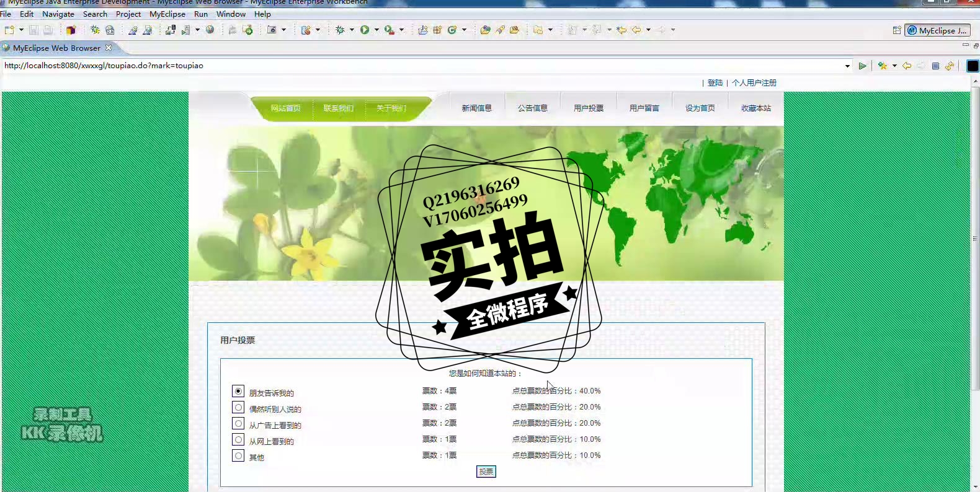Image resolution: width=980 pixels, height=492 pixels.
Task: Select the 偶然听别人说的 radio option
Action: tap(238, 407)
